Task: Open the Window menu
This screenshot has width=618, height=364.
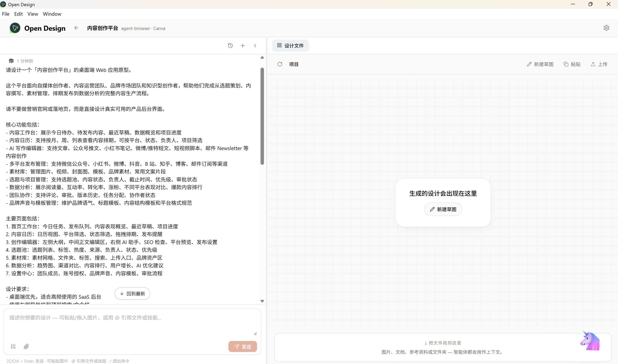Action: click(52, 14)
